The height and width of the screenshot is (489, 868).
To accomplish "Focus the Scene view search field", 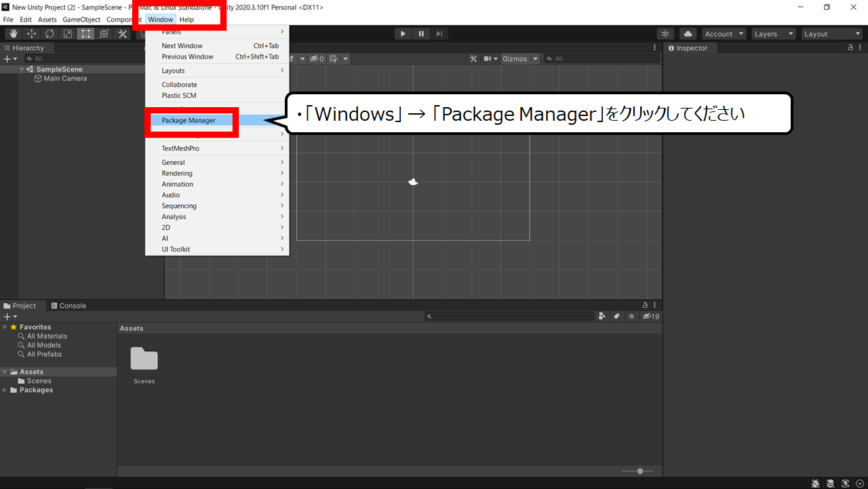I will 602,59.
